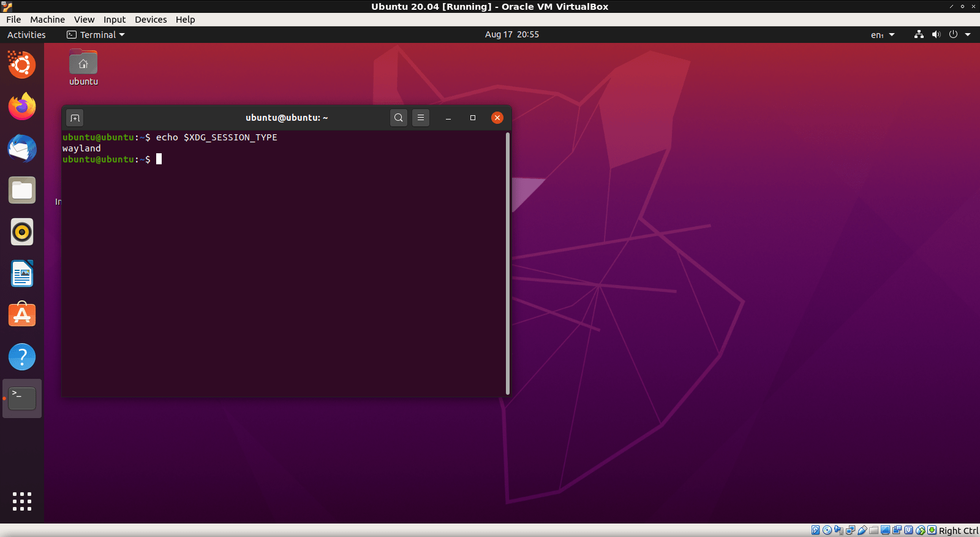Image resolution: width=980 pixels, height=537 pixels.
Task: Open LibreOffice Writer from the dock
Action: coord(22,274)
